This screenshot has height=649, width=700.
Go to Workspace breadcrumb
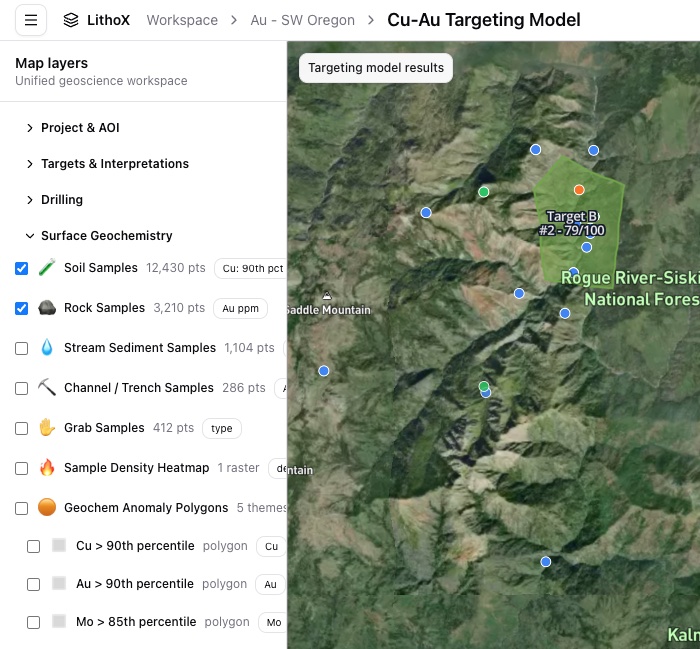[182, 20]
